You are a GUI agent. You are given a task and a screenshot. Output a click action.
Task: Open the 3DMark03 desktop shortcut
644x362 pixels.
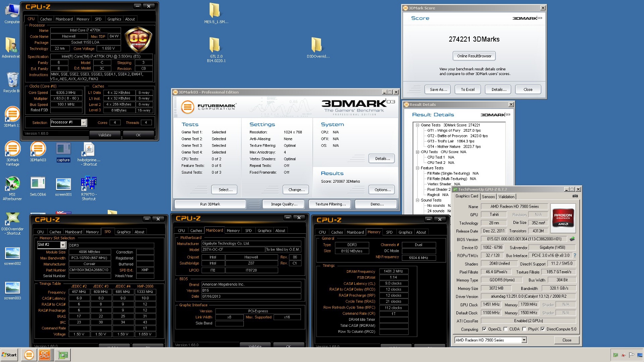[x=38, y=151]
